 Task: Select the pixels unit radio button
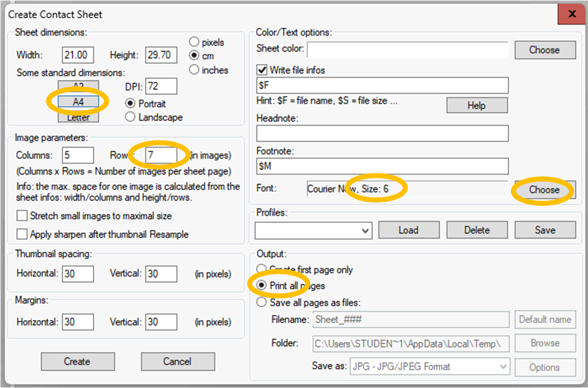point(194,42)
